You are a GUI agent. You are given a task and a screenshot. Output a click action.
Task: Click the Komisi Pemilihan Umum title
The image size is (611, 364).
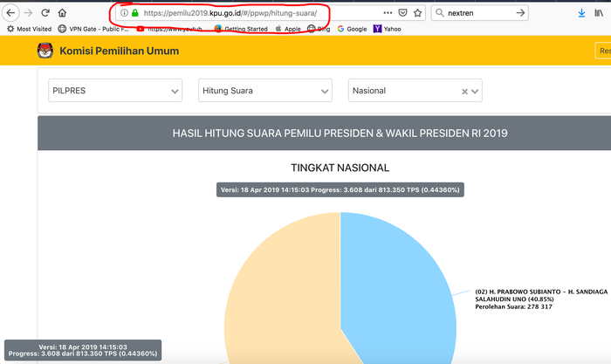[x=120, y=51]
